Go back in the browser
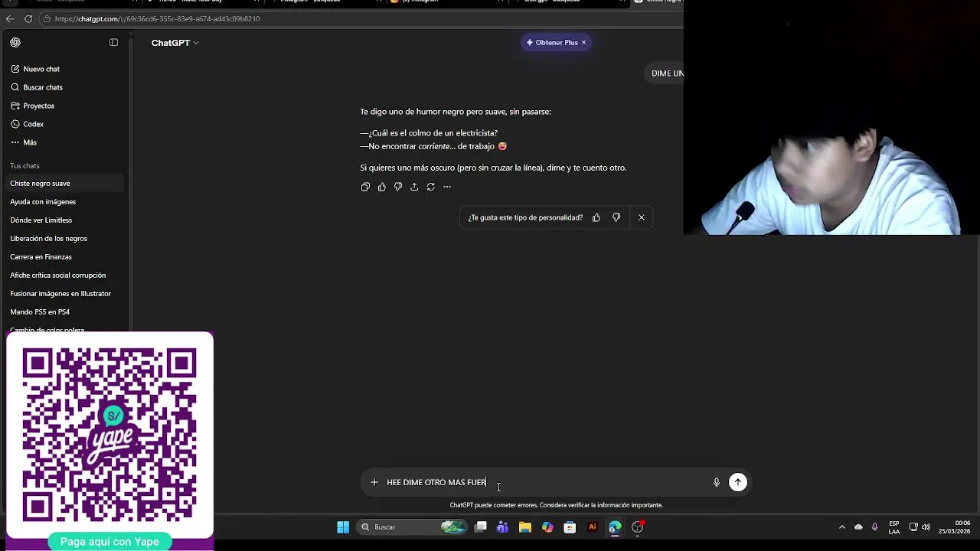 point(10,18)
